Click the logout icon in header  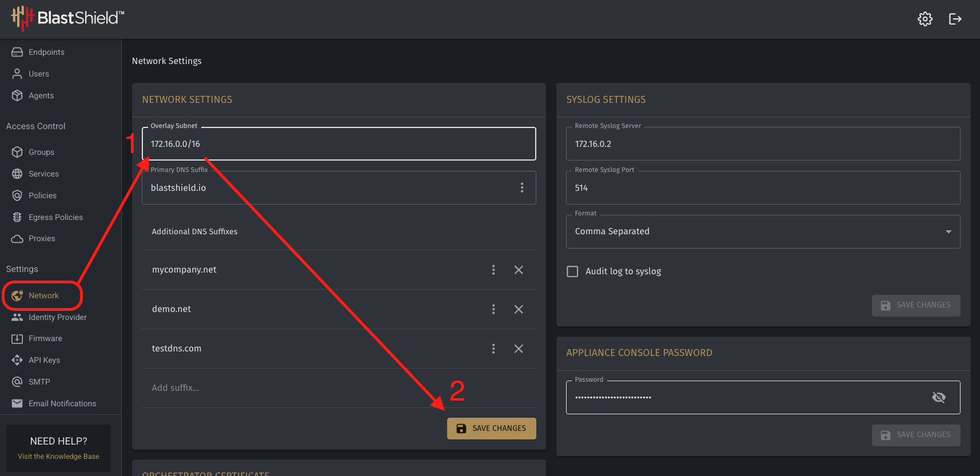955,19
